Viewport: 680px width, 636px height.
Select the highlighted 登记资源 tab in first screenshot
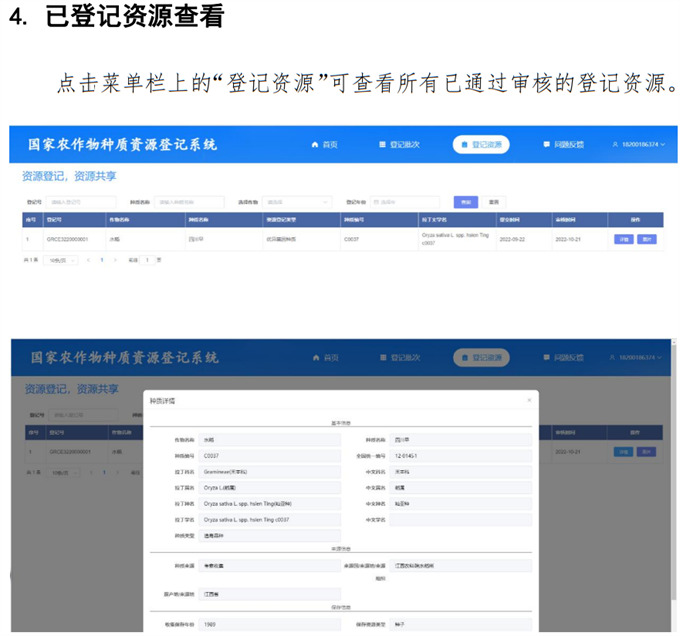481,145
